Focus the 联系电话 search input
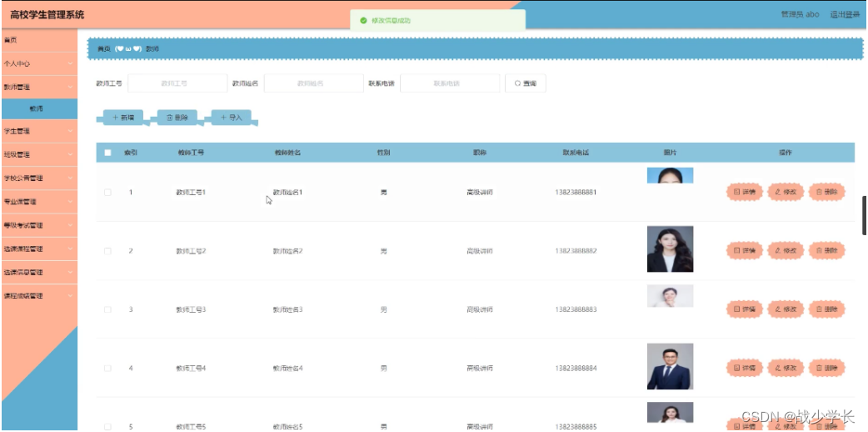 click(x=450, y=83)
